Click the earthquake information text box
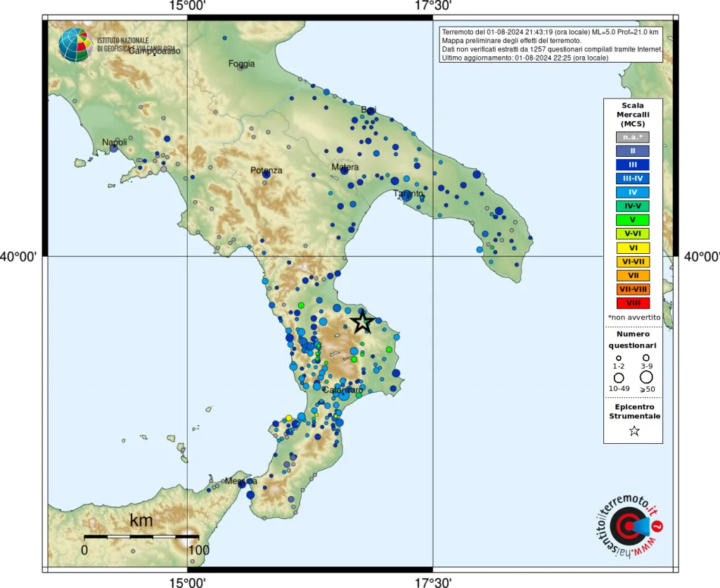Screen dimensions: 720x588 coord(551,44)
